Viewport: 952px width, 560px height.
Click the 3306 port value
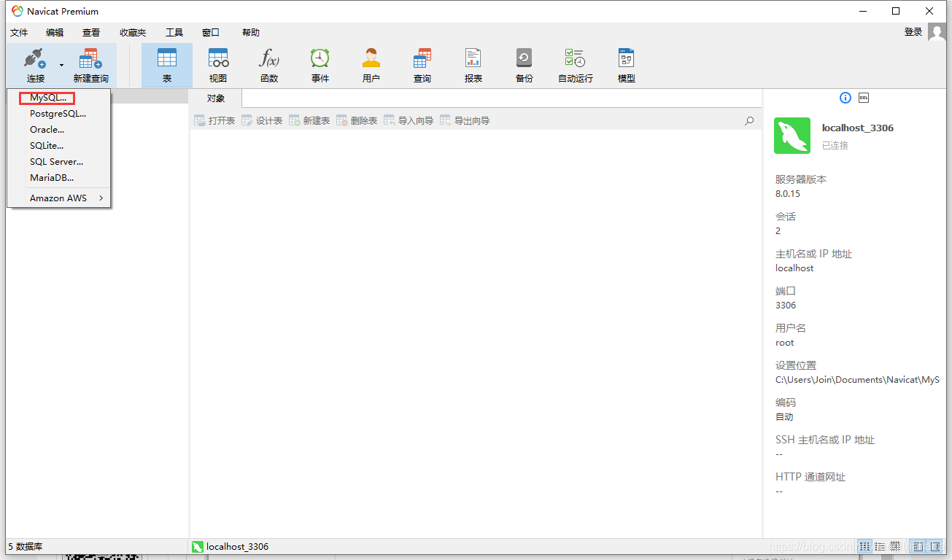pos(786,306)
